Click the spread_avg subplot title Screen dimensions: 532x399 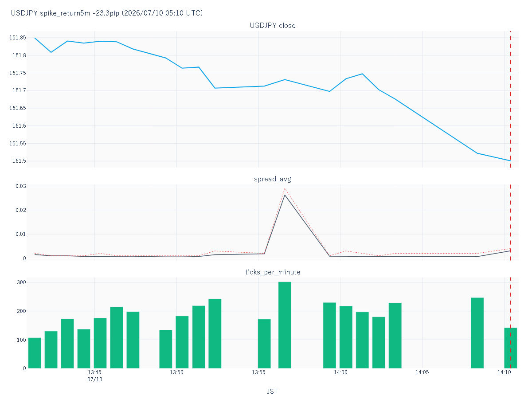(273, 179)
